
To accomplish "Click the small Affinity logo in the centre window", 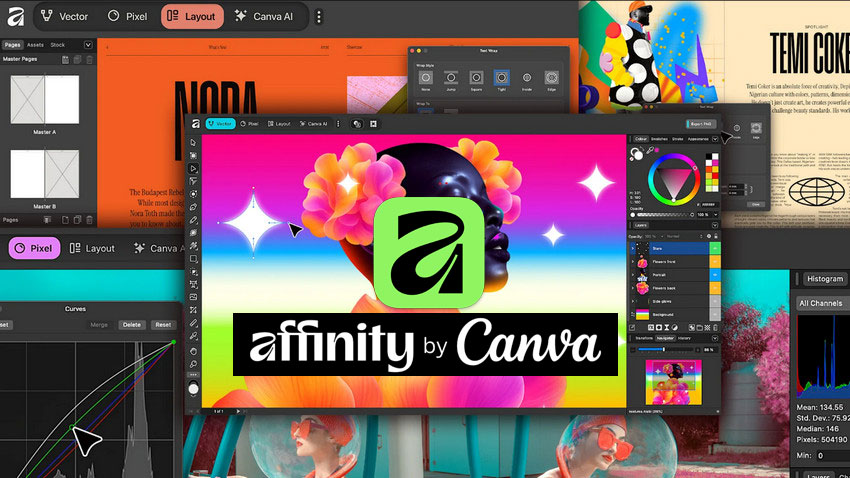I will (x=196, y=124).
